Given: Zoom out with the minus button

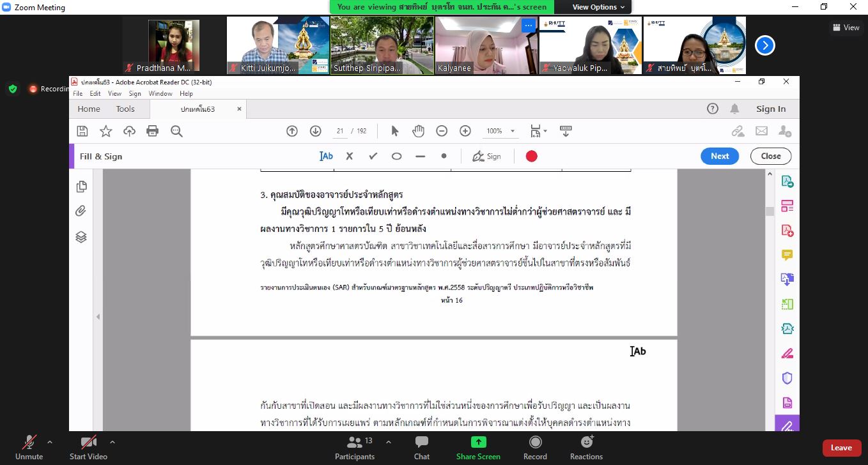Looking at the screenshot, I should (442, 131).
